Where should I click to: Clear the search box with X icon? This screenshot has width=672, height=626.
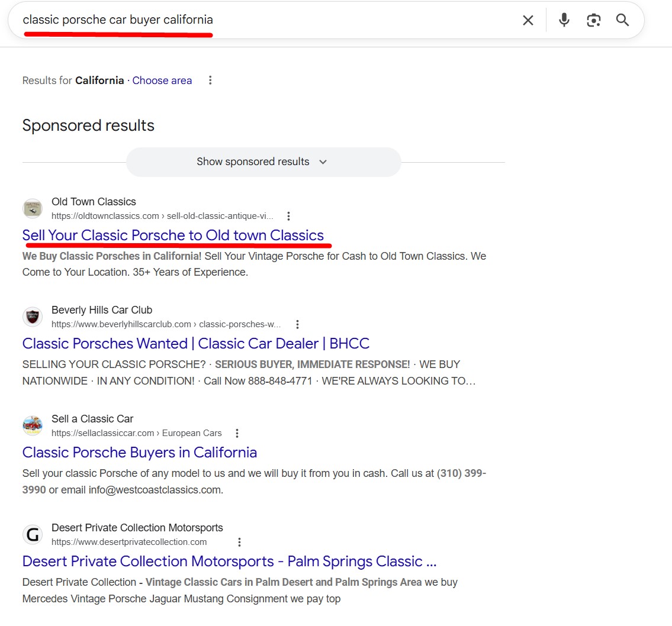click(528, 20)
